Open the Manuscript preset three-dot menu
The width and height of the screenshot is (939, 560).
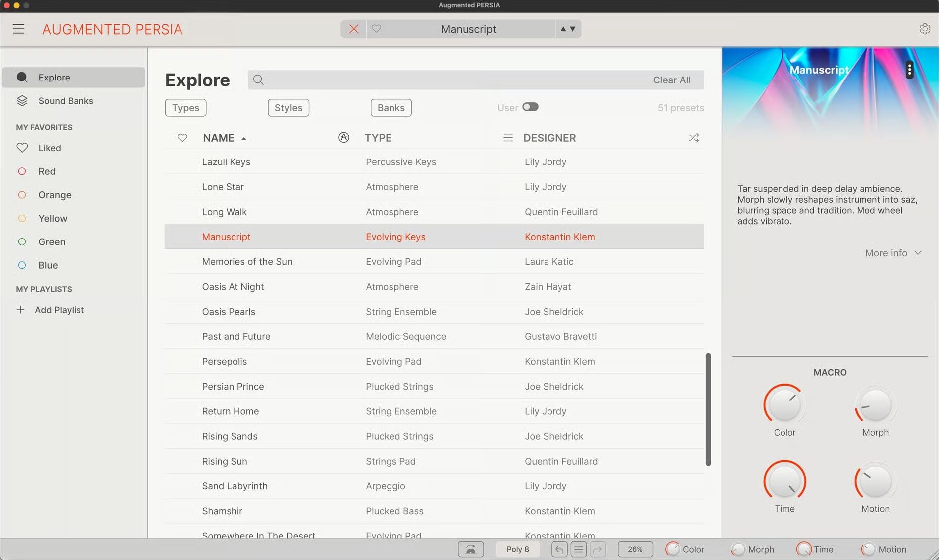tap(909, 70)
